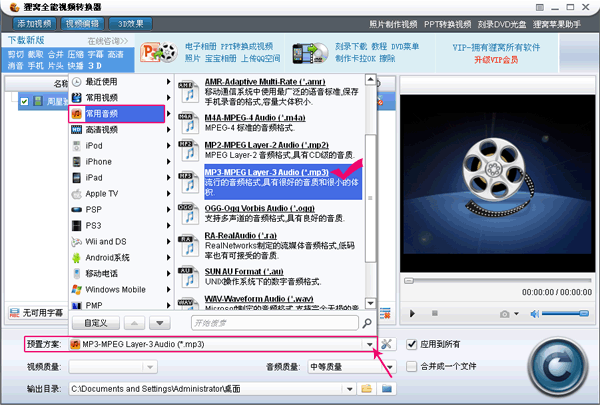This screenshot has height=405, width=600.
Task: Click the 移动电话 phone icon
Action: pos(77,274)
